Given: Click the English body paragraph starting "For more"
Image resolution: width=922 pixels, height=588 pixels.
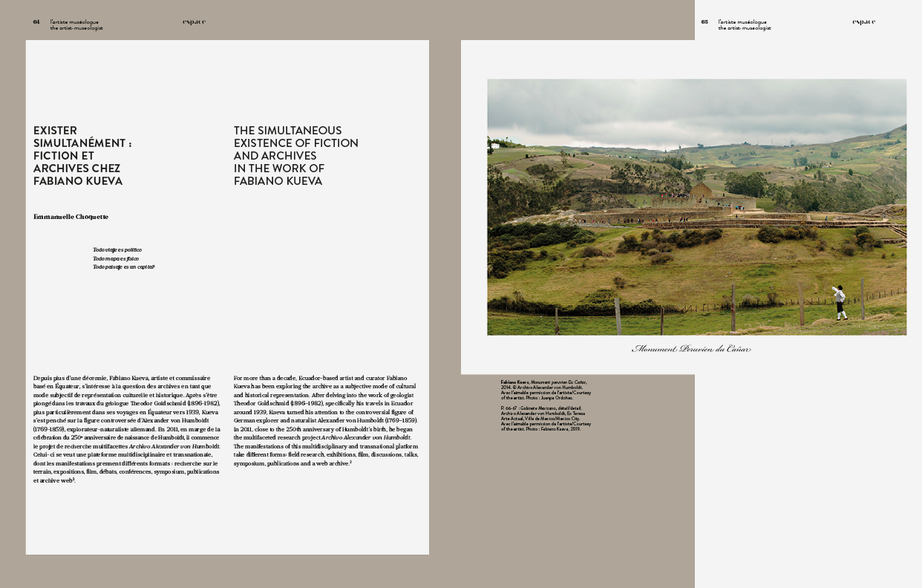Looking at the screenshot, I should 325,421.
